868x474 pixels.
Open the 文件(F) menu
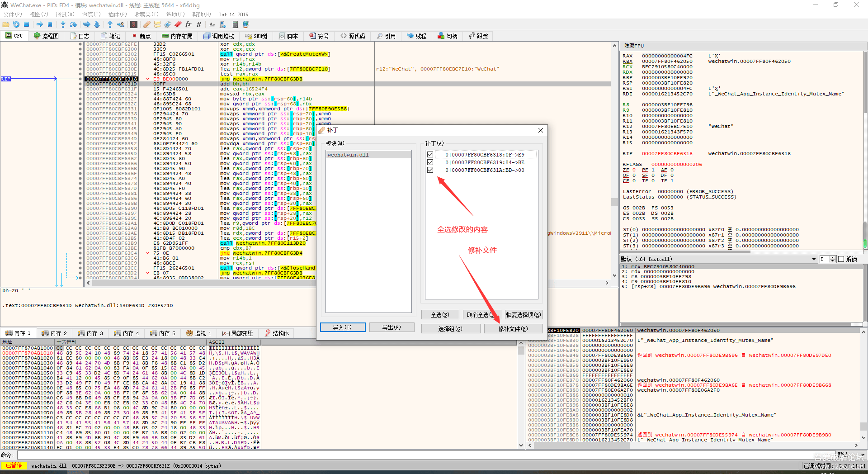[x=12, y=14]
